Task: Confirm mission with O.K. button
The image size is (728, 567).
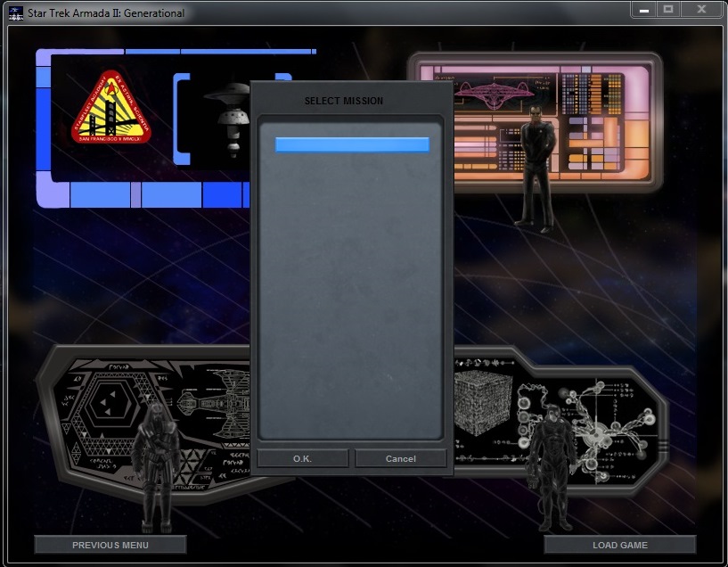Action: (x=303, y=459)
